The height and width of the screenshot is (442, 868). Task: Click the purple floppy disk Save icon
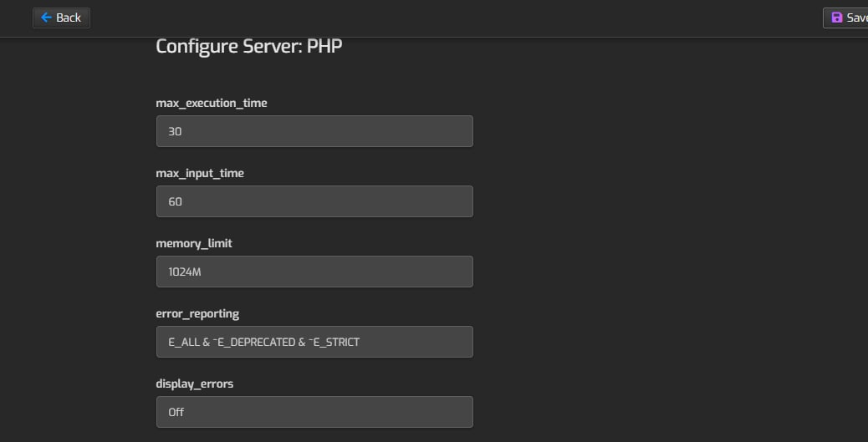coord(836,18)
